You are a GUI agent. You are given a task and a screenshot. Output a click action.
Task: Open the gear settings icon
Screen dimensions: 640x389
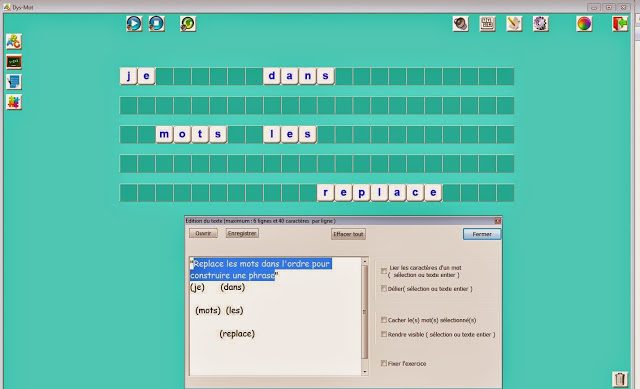(540, 24)
